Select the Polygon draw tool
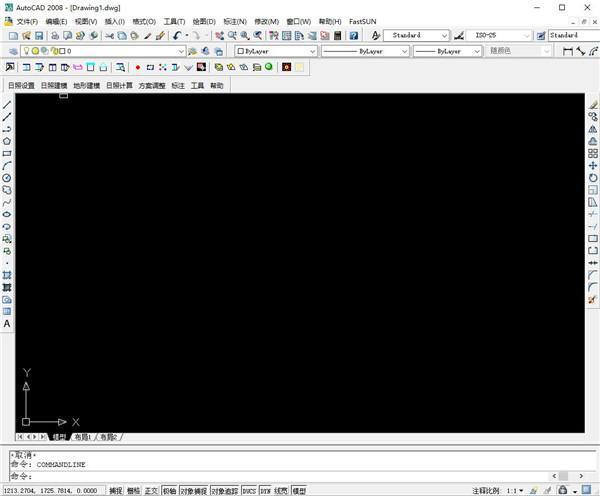 pos(7,141)
